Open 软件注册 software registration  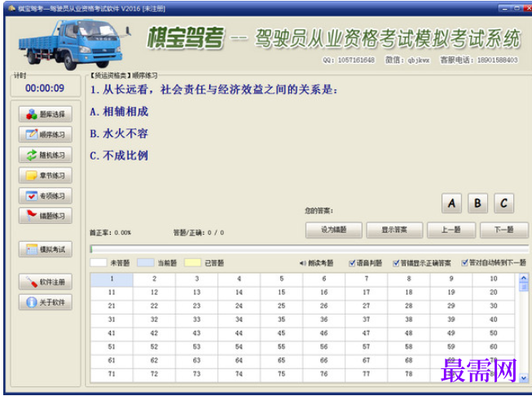click(x=46, y=282)
